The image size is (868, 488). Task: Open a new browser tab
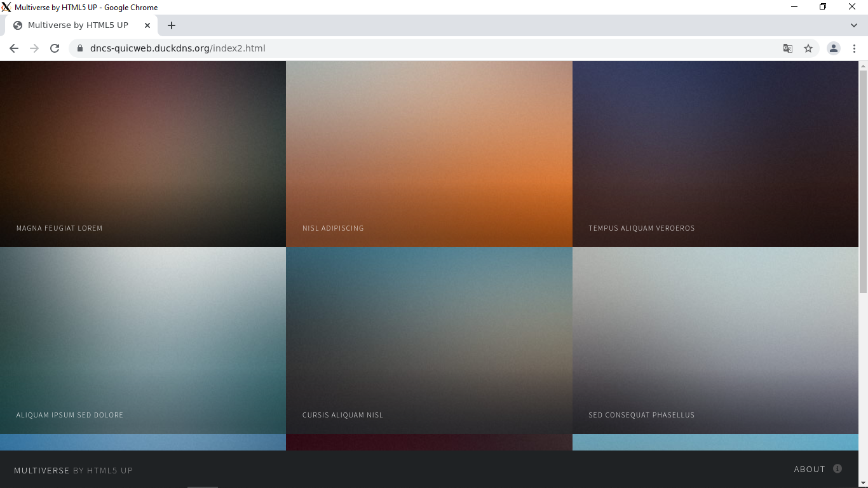pyautogui.click(x=172, y=25)
